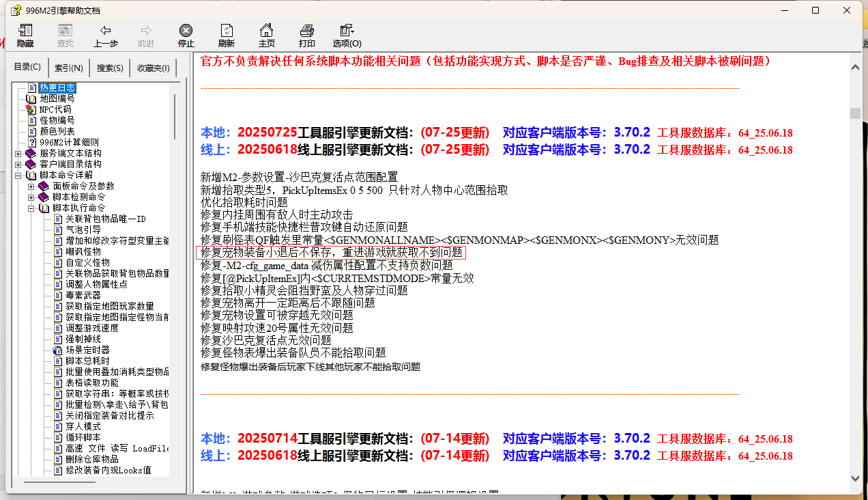The width and height of the screenshot is (868, 500).
Task: Click the purple book icon of 客户端目录结构
Action: (31, 164)
